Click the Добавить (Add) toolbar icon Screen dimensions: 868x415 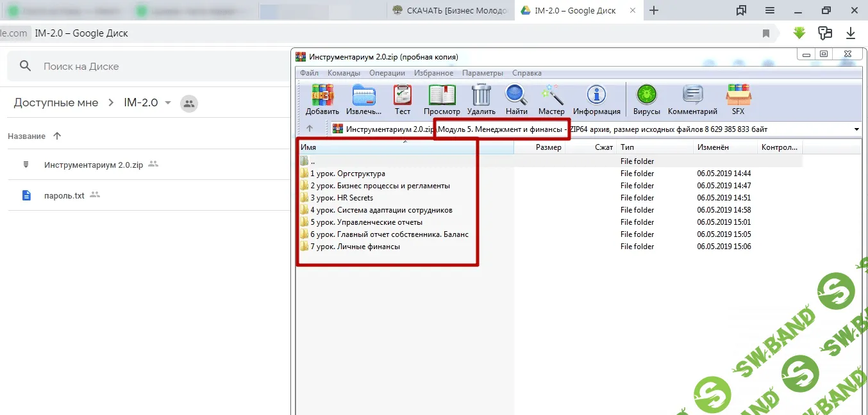[322, 96]
